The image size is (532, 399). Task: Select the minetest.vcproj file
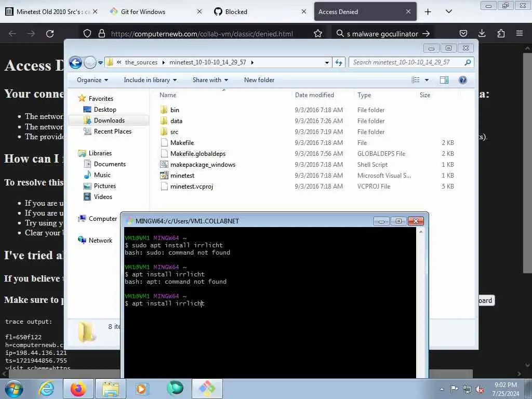(x=192, y=187)
